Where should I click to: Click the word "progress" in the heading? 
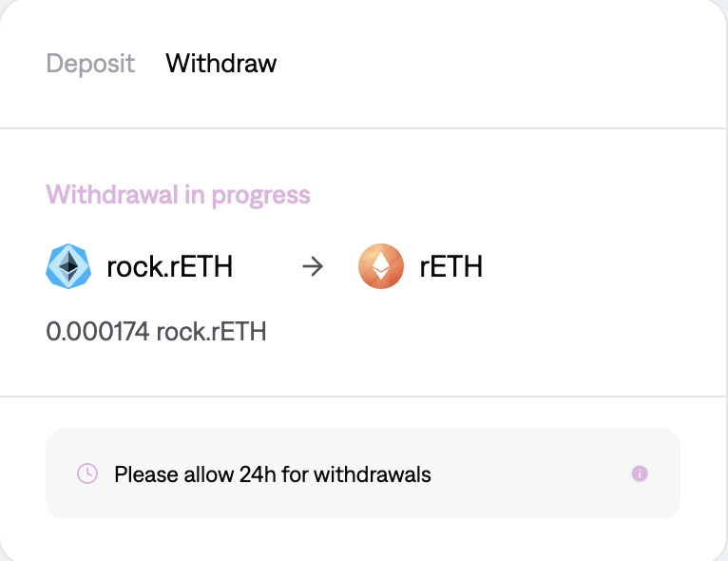point(260,195)
